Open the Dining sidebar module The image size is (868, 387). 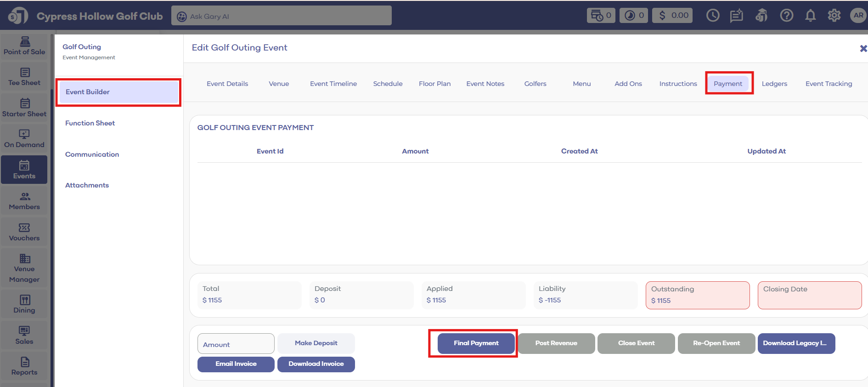point(24,304)
